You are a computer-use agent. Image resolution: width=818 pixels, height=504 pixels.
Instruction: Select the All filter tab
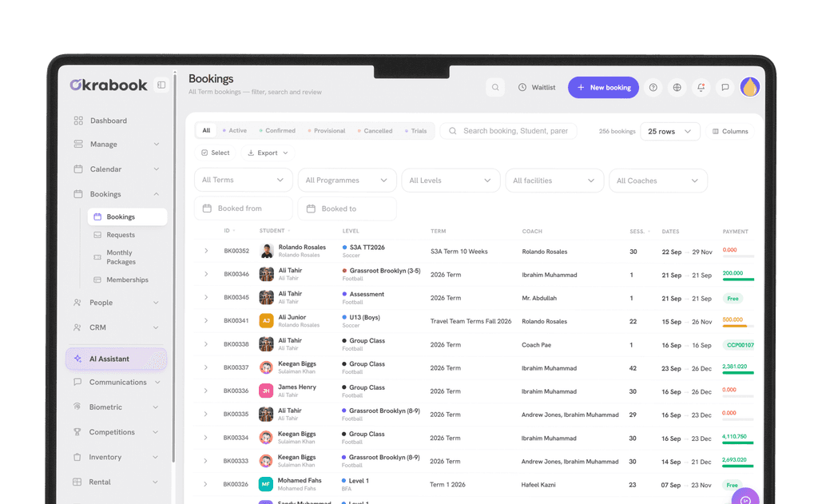[207, 130]
